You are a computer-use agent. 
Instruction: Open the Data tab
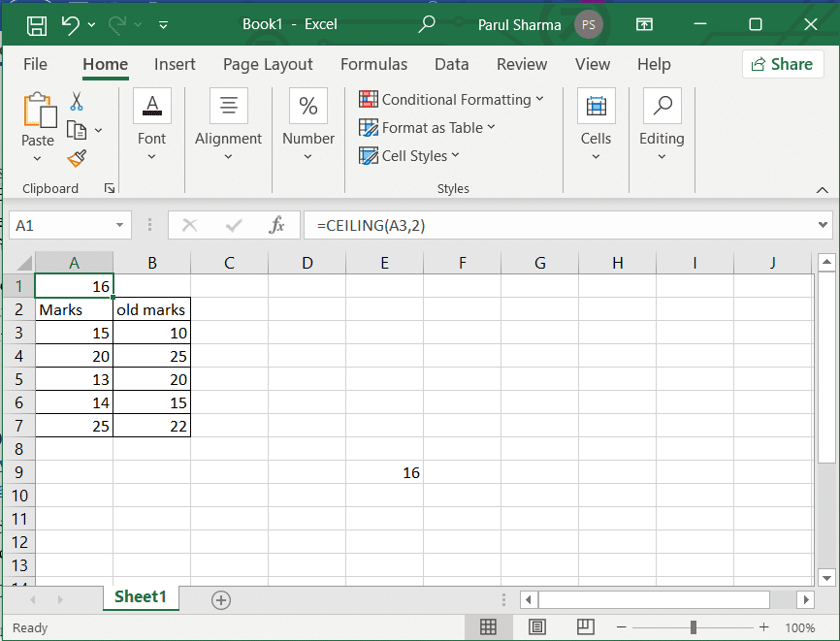(x=452, y=64)
